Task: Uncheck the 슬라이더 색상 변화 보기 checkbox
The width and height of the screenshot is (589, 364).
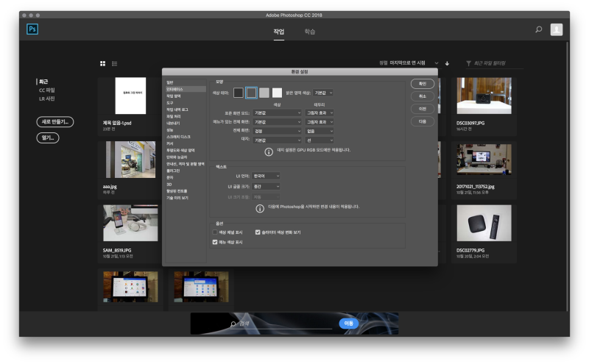Action: coord(258,232)
